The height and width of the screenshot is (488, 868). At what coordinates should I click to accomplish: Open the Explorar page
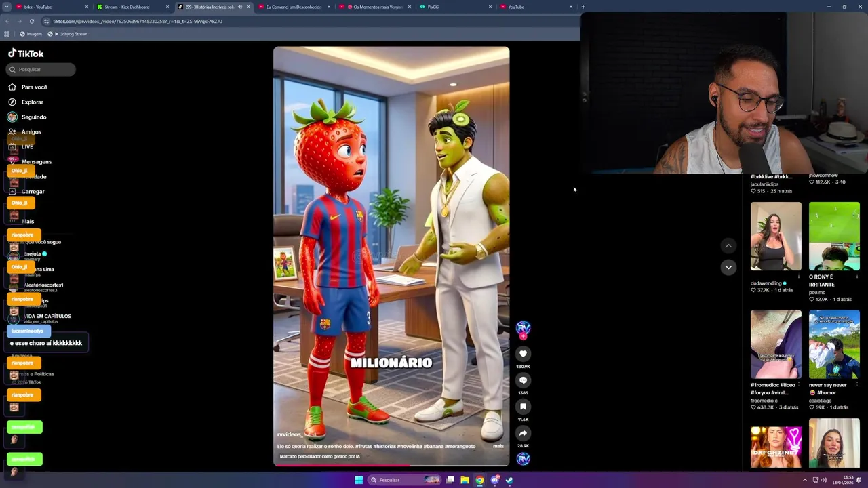pos(26,102)
